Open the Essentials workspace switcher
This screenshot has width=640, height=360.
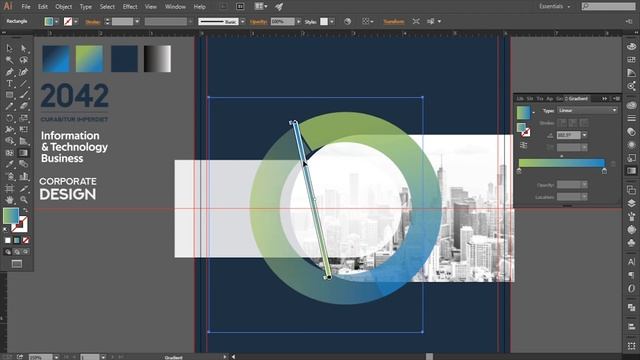tap(555, 7)
